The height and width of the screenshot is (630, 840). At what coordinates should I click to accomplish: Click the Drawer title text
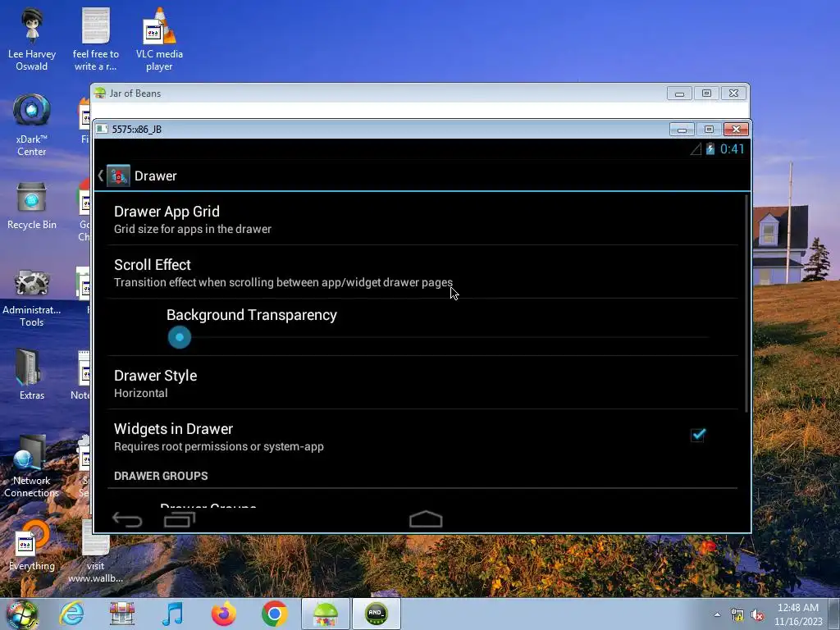[x=155, y=176]
